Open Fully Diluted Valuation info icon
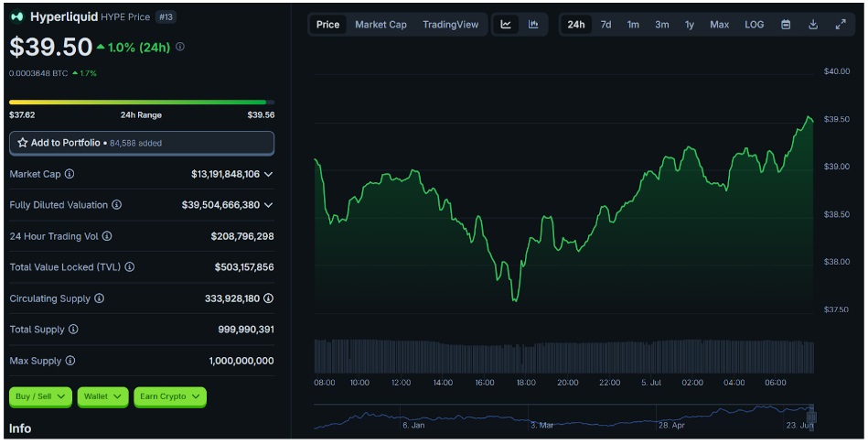Viewport: 868px width, 444px height. click(117, 204)
